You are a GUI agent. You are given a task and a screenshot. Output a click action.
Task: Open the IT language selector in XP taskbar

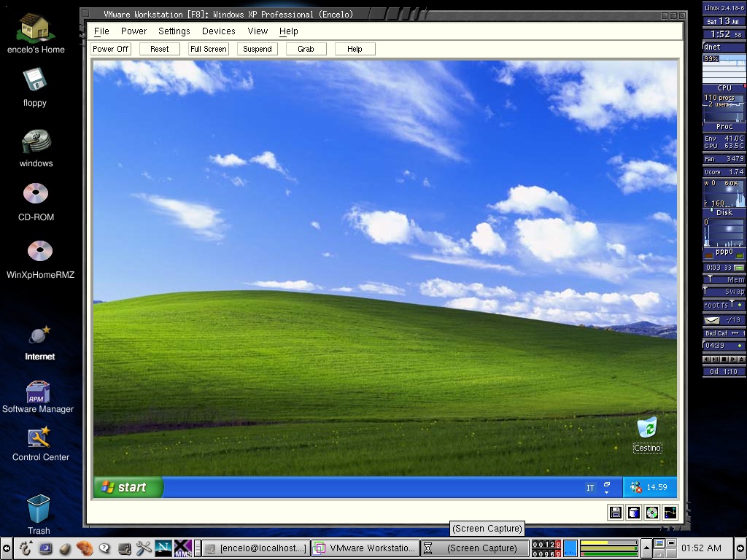coord(590,488)
